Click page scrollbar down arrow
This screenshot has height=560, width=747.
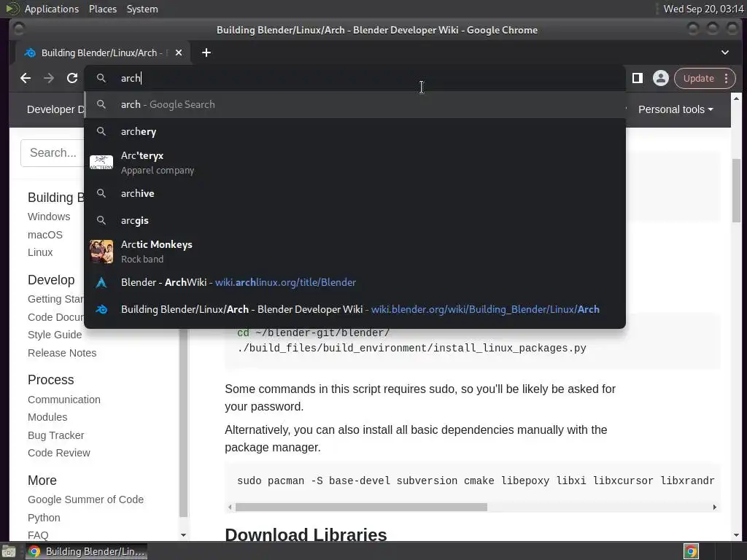(x=737, y=535)
